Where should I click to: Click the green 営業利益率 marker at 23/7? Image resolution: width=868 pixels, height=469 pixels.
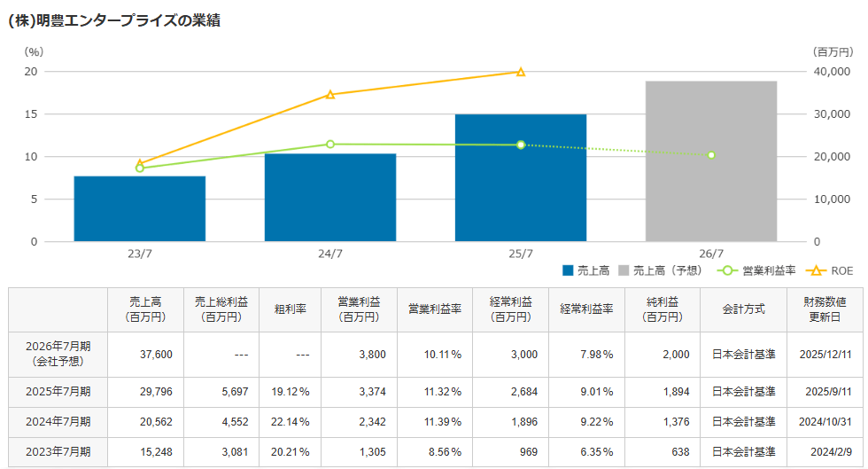click(140, 168)
